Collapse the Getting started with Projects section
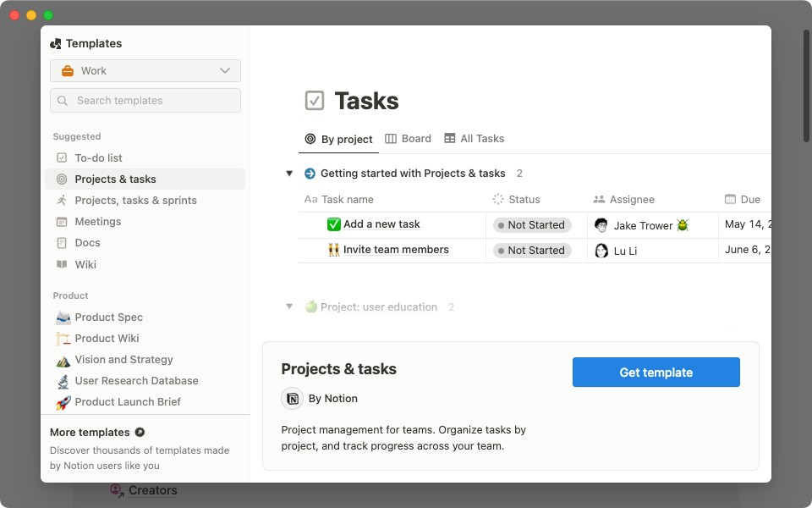 pyautogui.click(x=289, y=173)
